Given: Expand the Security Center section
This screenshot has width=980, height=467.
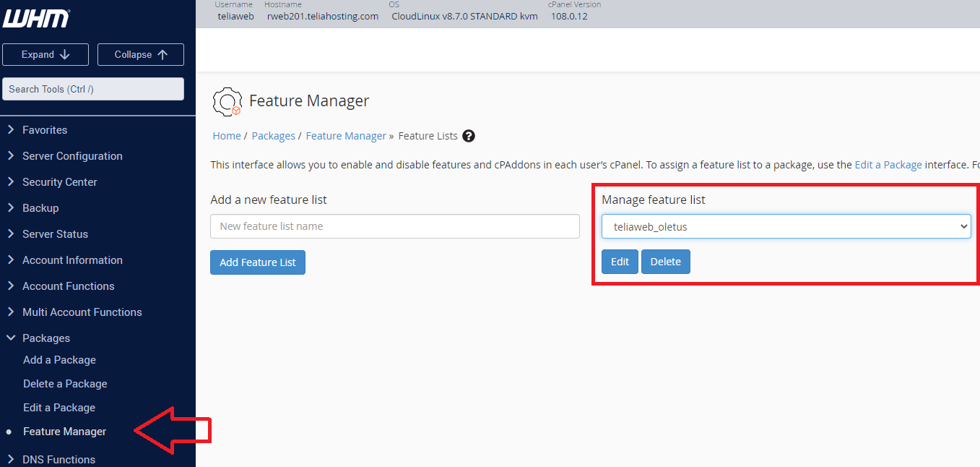Looking at the screenshot, I should (x=59, y=182).
